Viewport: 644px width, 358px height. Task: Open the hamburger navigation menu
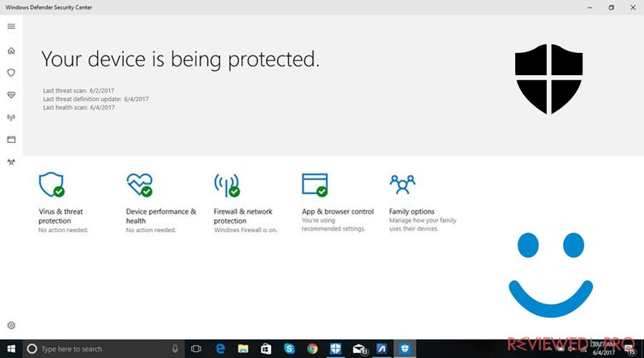click(x=11, y=26)
